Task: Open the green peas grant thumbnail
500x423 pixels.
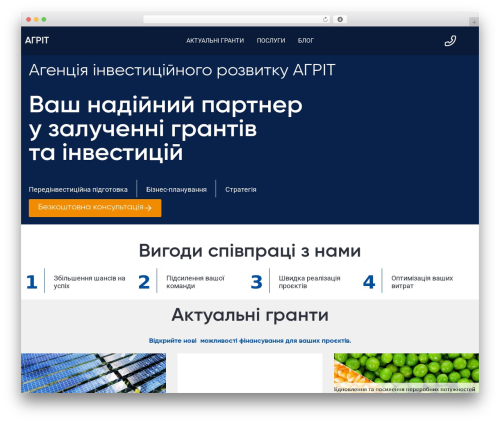Action: pos(406,373)
